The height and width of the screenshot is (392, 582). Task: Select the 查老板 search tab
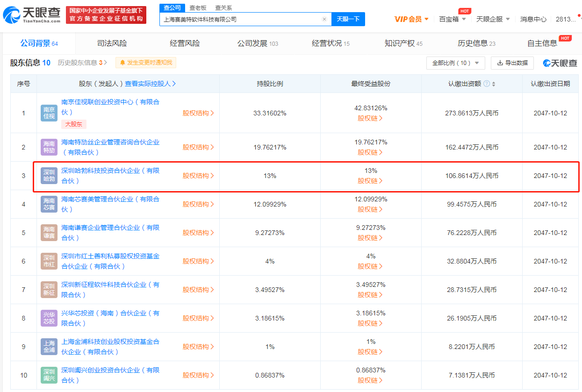click(x=198, y=8)
